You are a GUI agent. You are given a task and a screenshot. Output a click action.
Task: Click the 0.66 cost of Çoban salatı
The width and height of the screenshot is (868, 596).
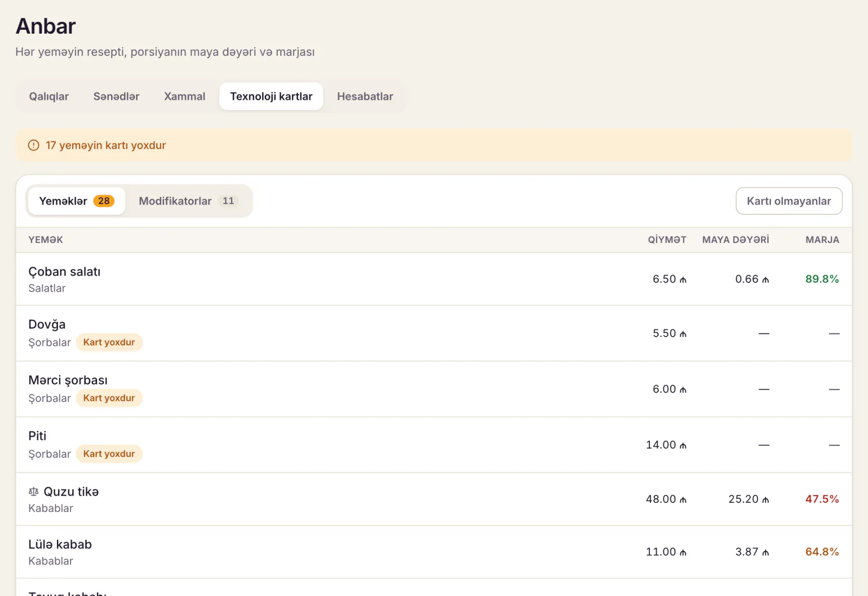click(x=752, y=279)
